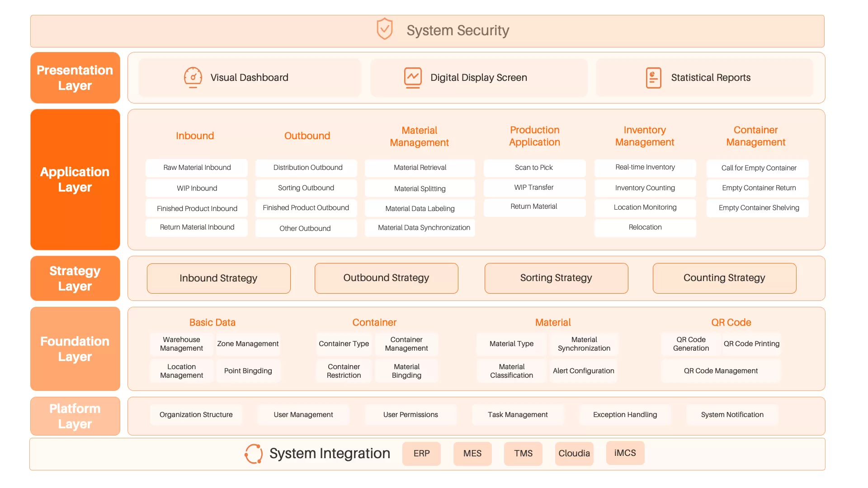Click the Scan to Pick item

pos(533,168)
